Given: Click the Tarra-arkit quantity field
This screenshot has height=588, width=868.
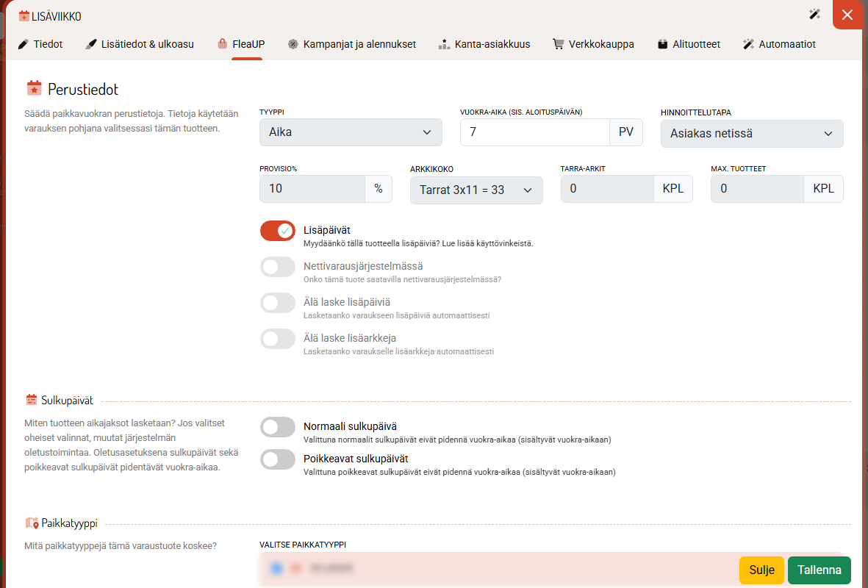Looking at the screenshot, I should tap(607, 189).
